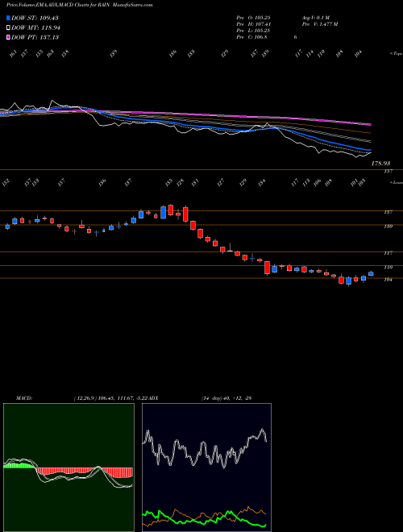This screenshot has height=532, width=403.
Task: Click the 104 price axis label
Action: (x=388, y=280)
